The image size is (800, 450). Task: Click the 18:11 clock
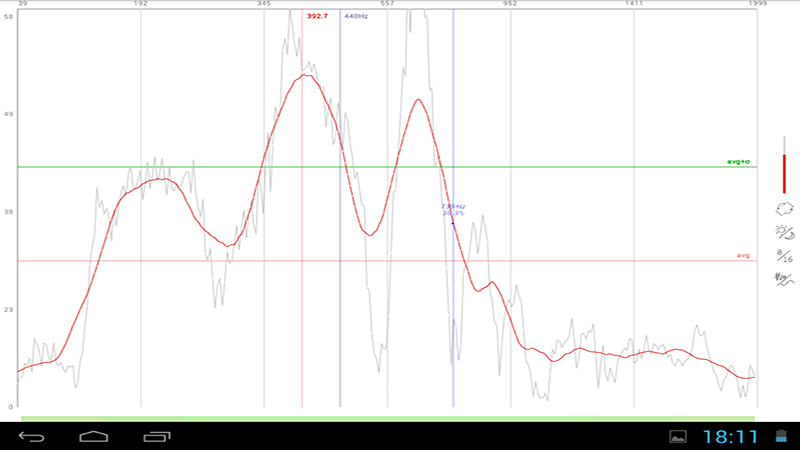730,436
